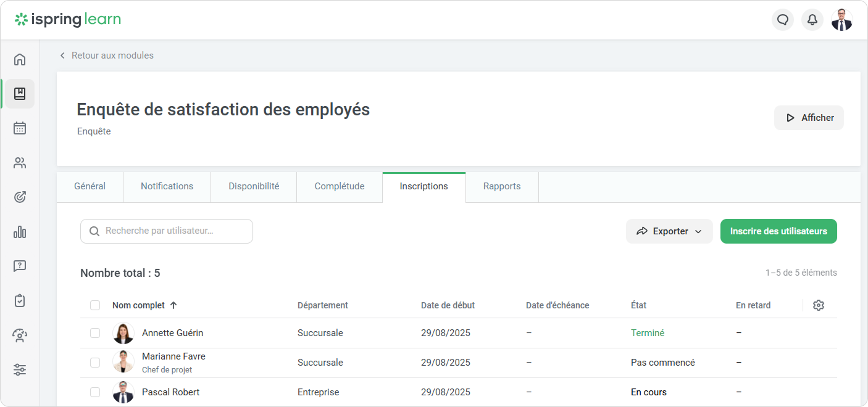Open the chat messages icon
Viewport: 868px width, 407px height.
coord(783,20)
